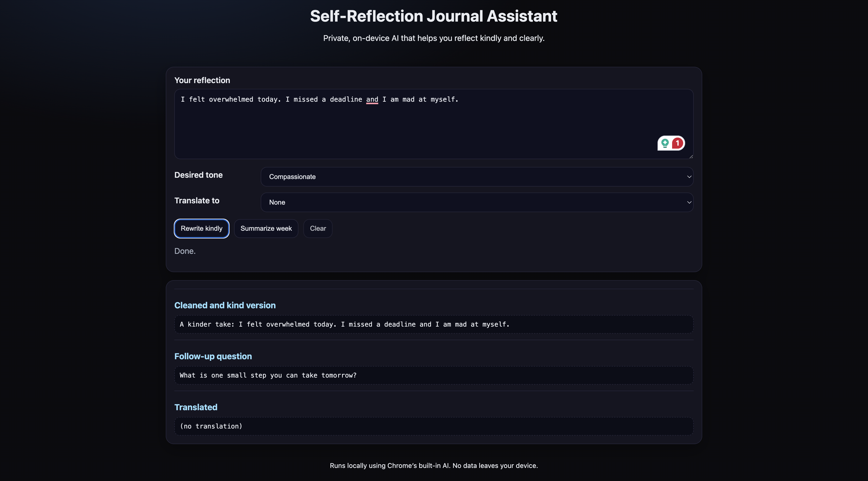
Task: Click the follow-up question output text
Action: tap(268, 375)
